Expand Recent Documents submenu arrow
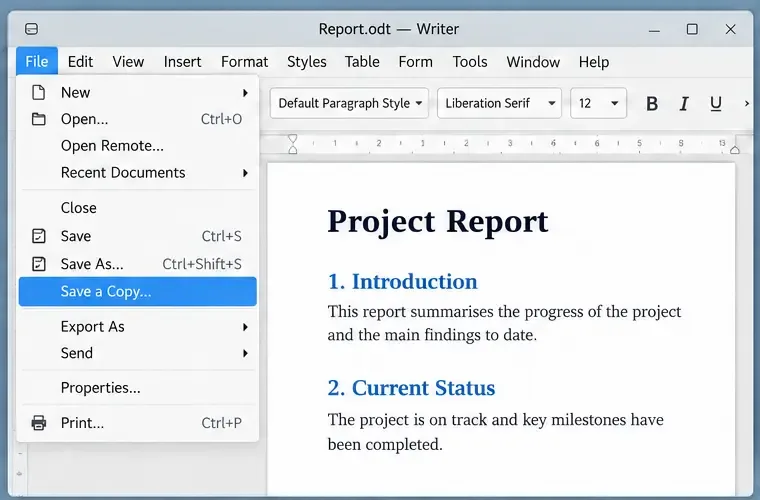Viewport: 760px width, 500px height. click(245, 173)
